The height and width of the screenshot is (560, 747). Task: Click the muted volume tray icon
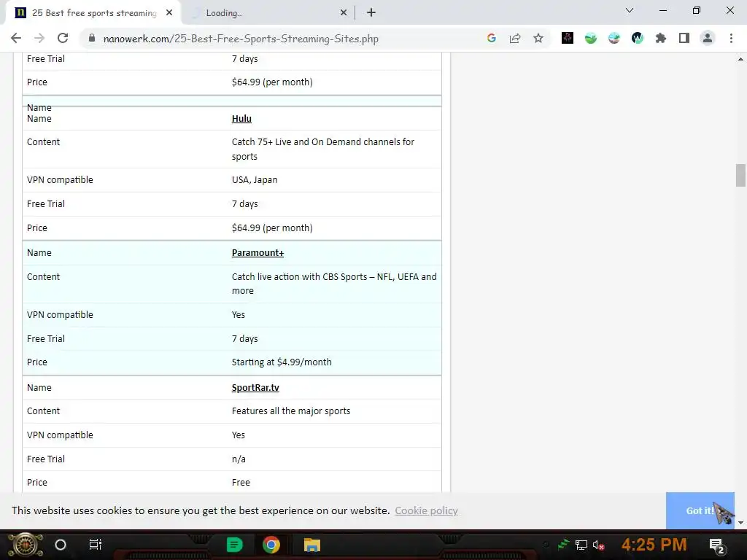(x=598, y=544)
